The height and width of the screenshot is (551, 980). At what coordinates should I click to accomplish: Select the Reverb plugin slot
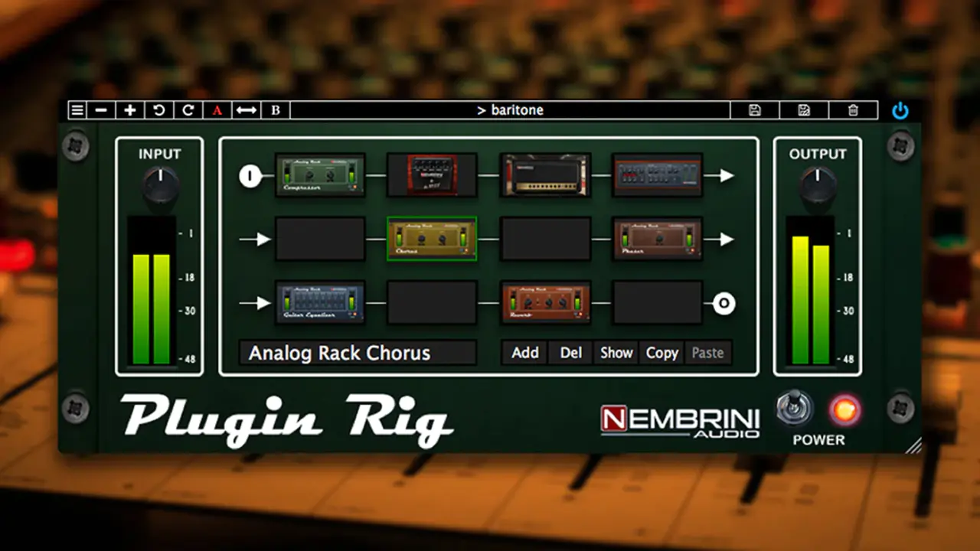click(x=545, y=302)
